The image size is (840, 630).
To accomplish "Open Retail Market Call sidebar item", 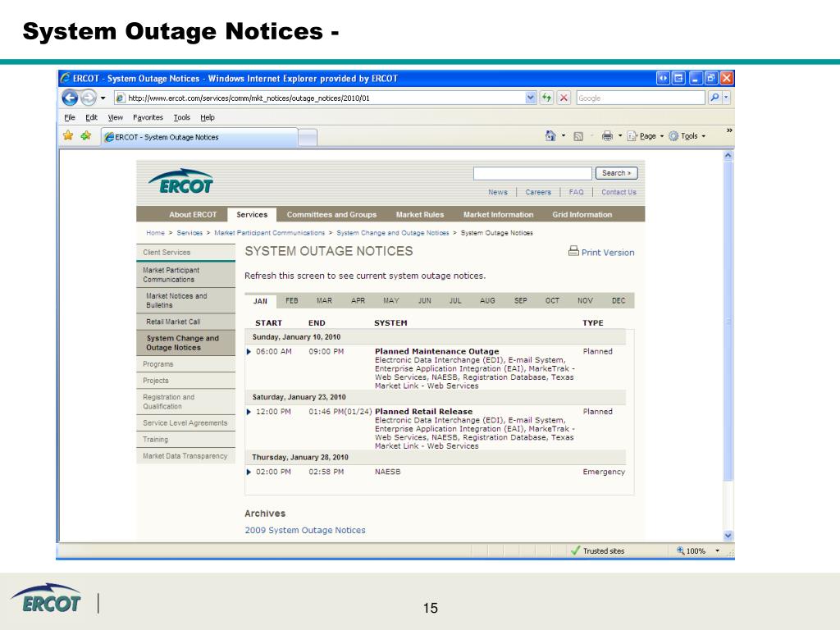I will (185, 322).
